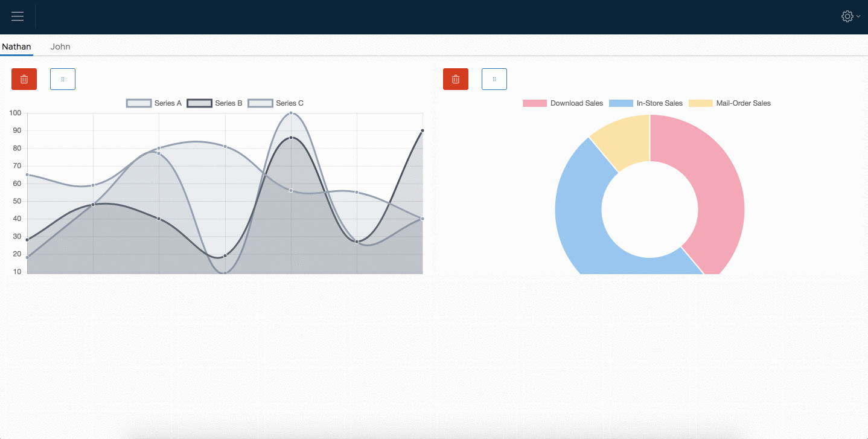The image size is (868, 439).
Task: Click the drag handle button above doughnut chart
Action: [x=494, y=79]
